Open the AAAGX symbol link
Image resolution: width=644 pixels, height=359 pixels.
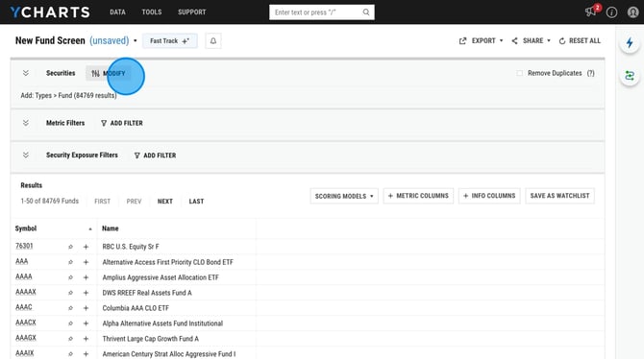coord(26,338)
